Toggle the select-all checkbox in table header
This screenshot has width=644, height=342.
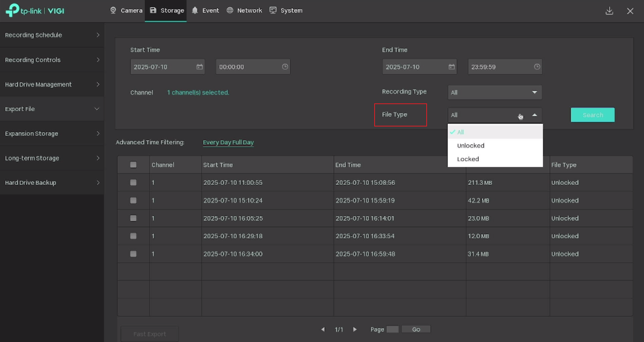[133, 165]
